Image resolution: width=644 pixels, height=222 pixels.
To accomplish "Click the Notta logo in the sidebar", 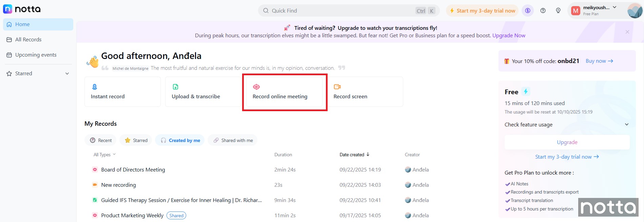I will (22, 9).
